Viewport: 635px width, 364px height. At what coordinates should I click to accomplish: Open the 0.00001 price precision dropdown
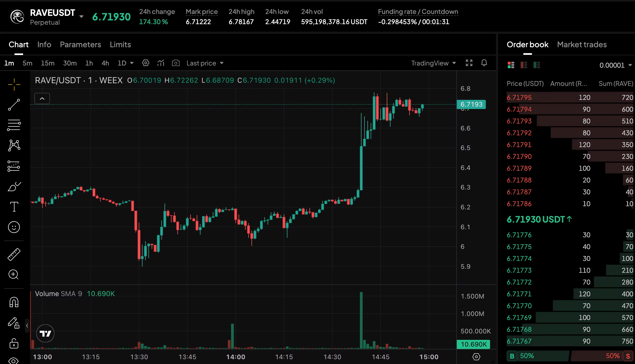coord(616,65)
